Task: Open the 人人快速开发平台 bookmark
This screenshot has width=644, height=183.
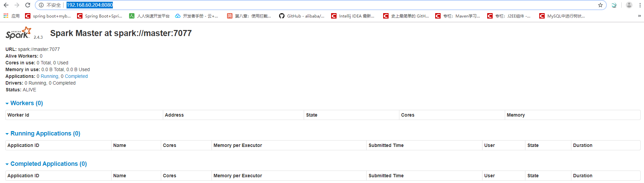Action: point(149,16)
